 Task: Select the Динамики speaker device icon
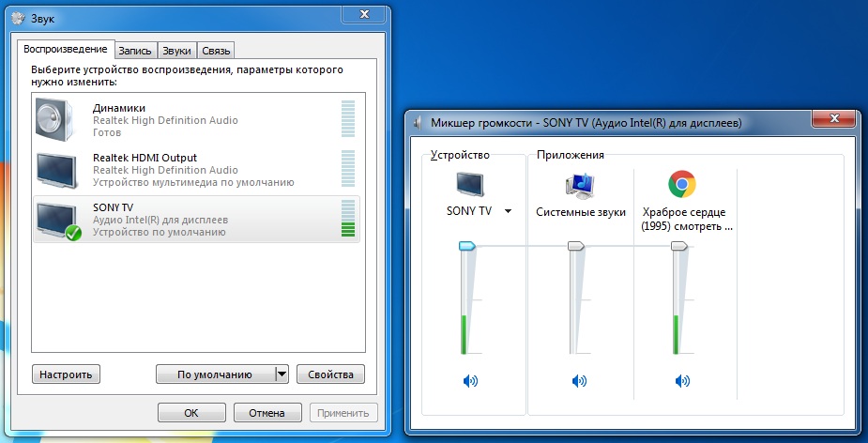click(53, 119)
